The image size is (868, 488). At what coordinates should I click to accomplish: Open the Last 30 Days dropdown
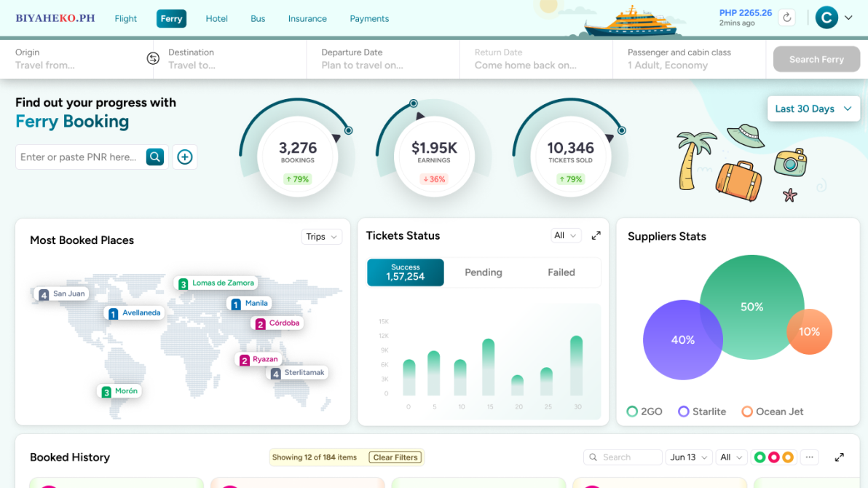(813, 109)
